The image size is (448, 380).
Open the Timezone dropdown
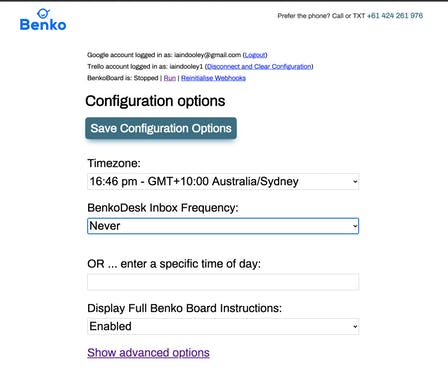tap(223, 182)
